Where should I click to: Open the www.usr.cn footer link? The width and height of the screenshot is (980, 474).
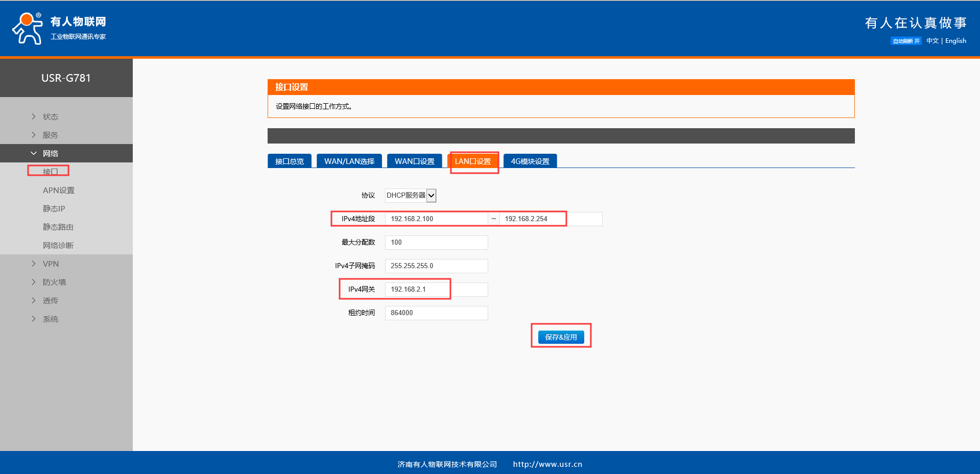(547, 464)
